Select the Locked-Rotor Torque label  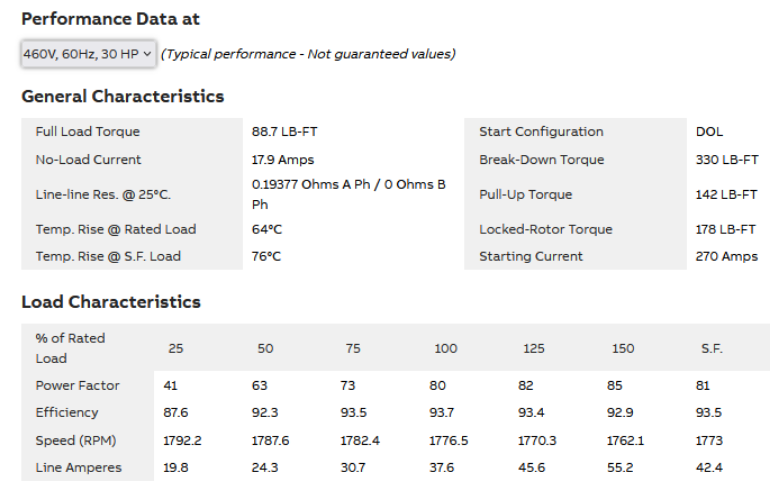[x=545, y=229]
